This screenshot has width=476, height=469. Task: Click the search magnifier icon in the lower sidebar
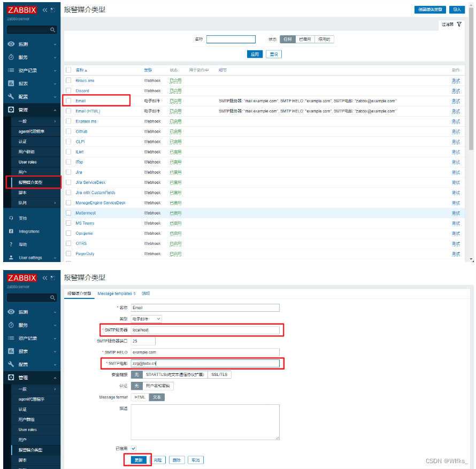[52, 297]
